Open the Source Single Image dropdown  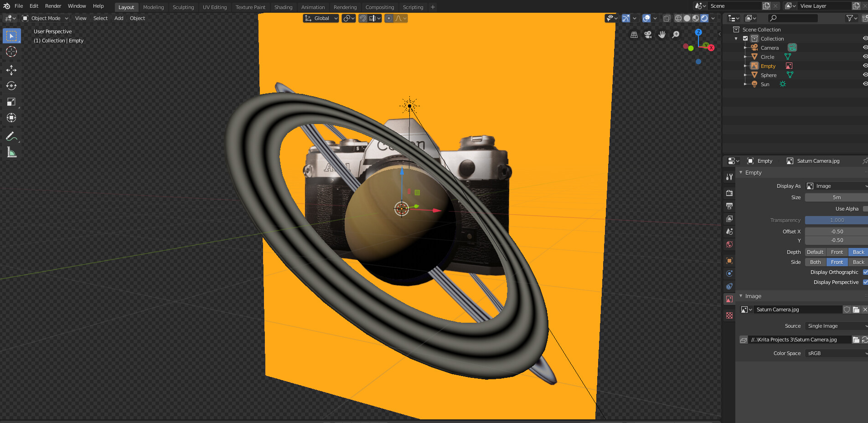(x=837, y=326)
